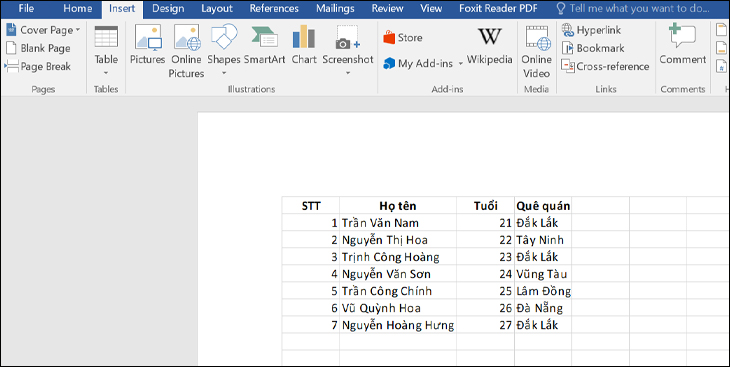Click the age cell 21
The image size is (730, 367).
[486, 223]
